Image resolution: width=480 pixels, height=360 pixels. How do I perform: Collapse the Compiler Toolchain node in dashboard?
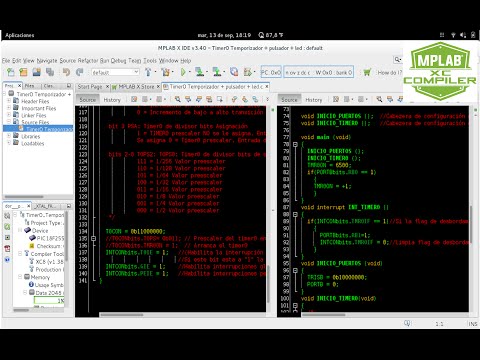point(20,254)
